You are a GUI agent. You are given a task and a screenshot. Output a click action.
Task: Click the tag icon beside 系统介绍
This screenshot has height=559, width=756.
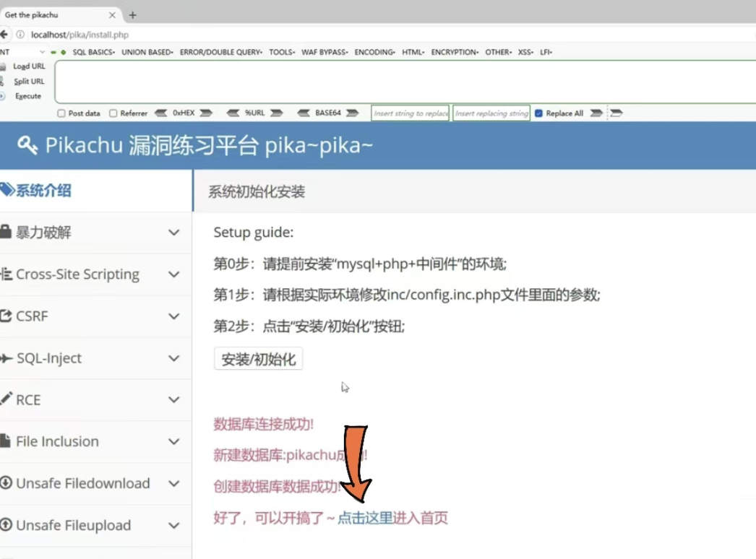click(x=7, y=190)
